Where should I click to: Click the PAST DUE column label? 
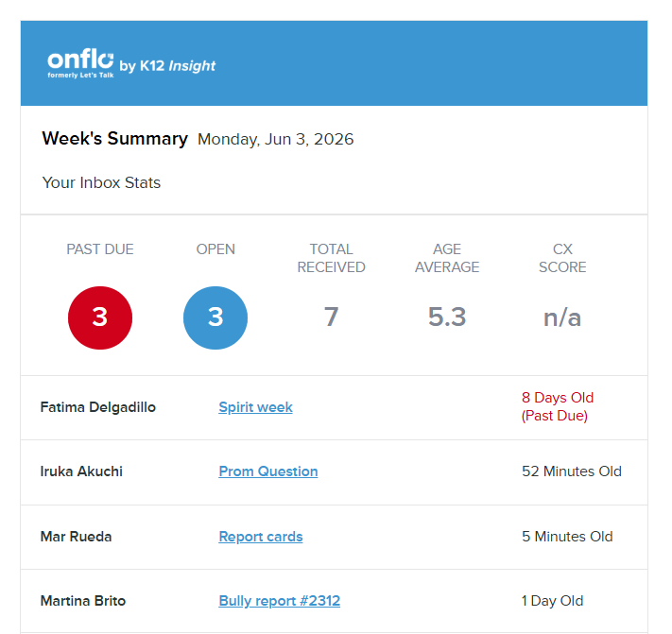pos(100,249)
